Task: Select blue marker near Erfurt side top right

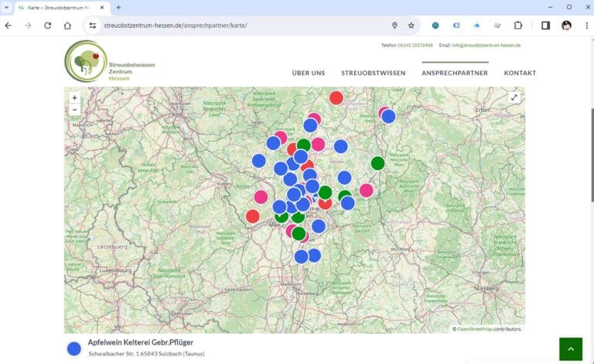Action: 388,117
